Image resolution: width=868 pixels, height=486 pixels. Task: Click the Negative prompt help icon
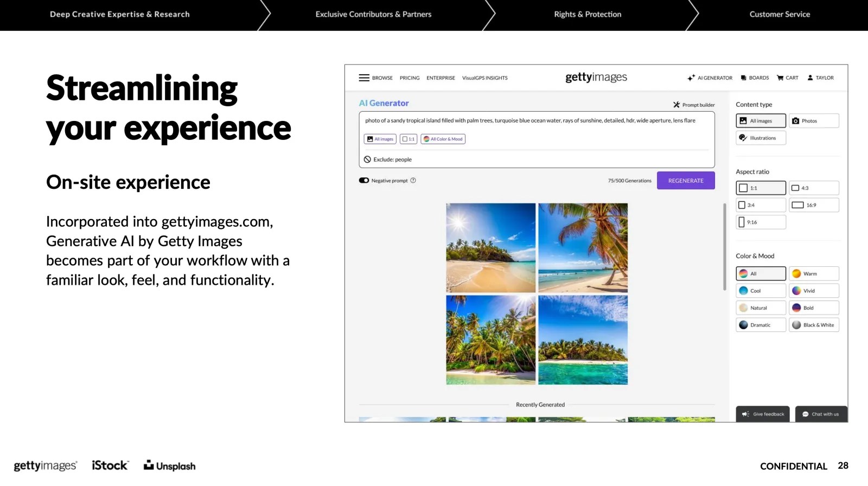(x=413, y=181)
